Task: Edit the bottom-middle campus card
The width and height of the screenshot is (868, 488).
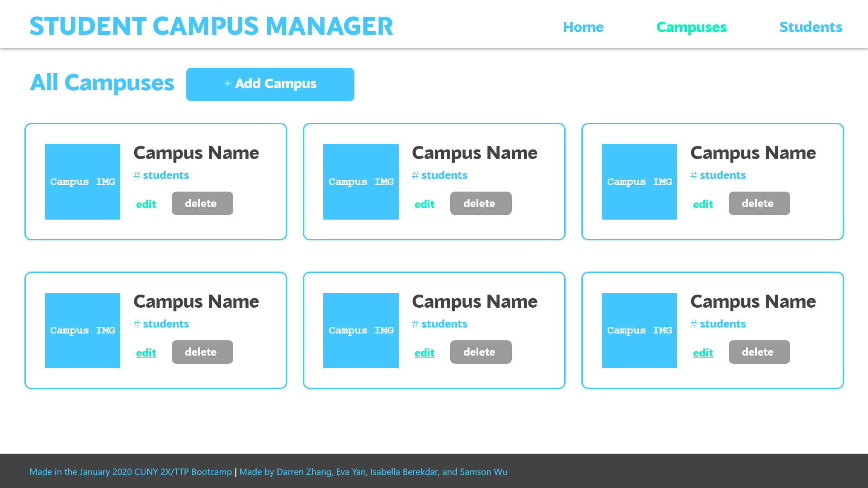Action: pos(424,353)
